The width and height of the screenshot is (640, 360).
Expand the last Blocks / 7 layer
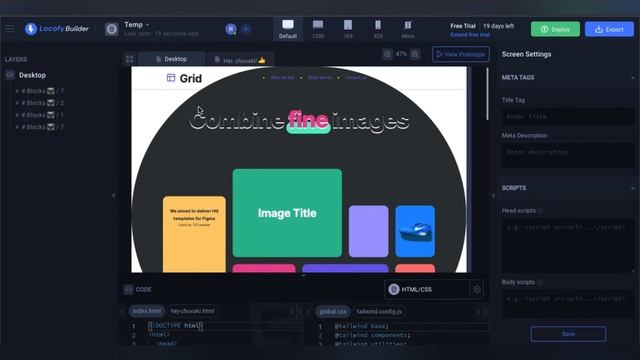coord(17,127)
